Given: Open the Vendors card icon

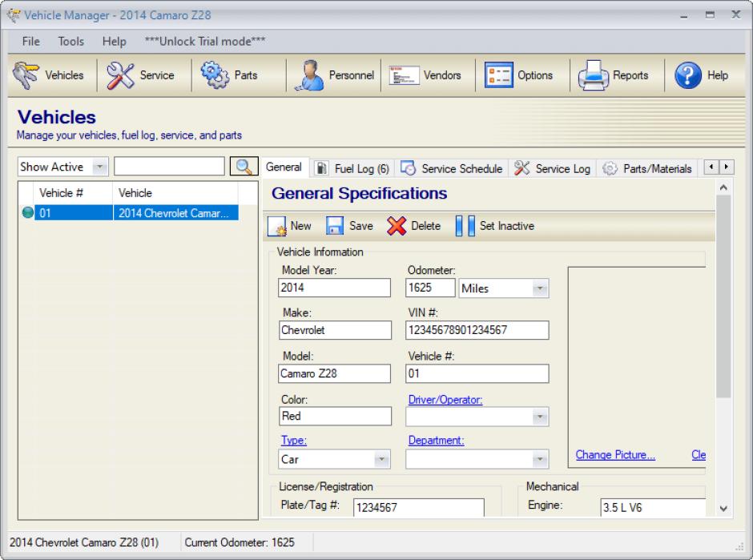Looking at the screenshot, I should point(404,75).
